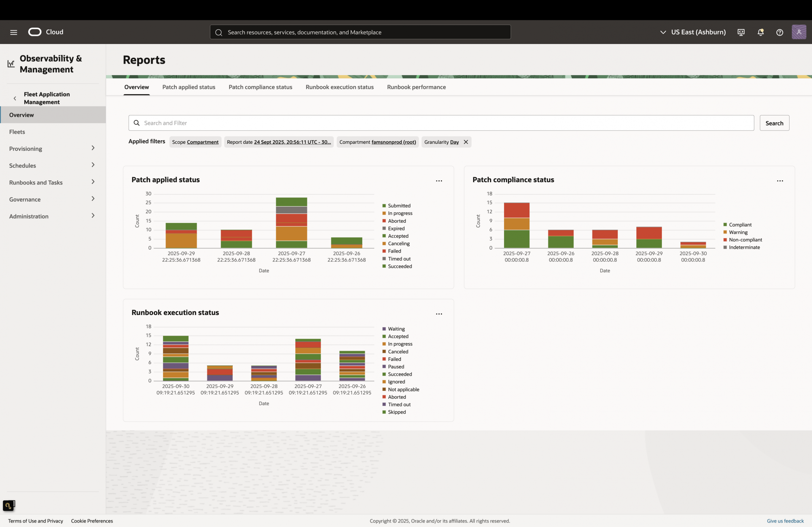Open the navigation hamburger menu
The height and width of the screenshot is (527, 812).
14,32
